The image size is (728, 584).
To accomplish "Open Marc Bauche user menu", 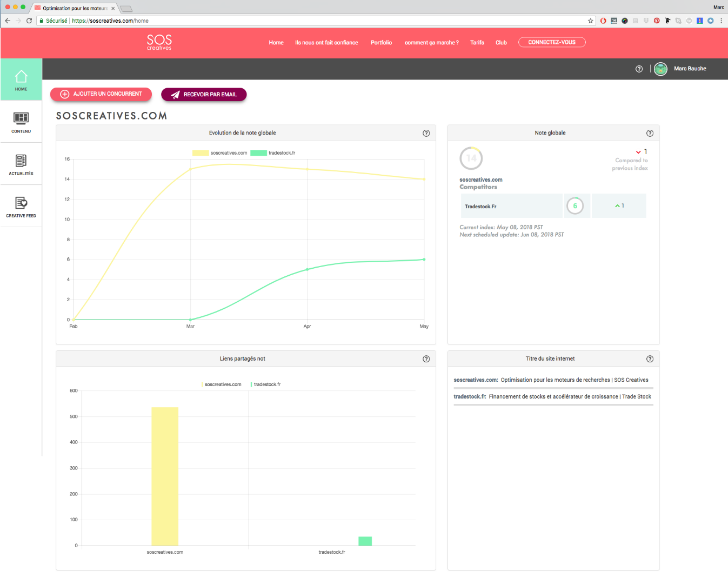I will pyautogui.click(x=690, y=69).
